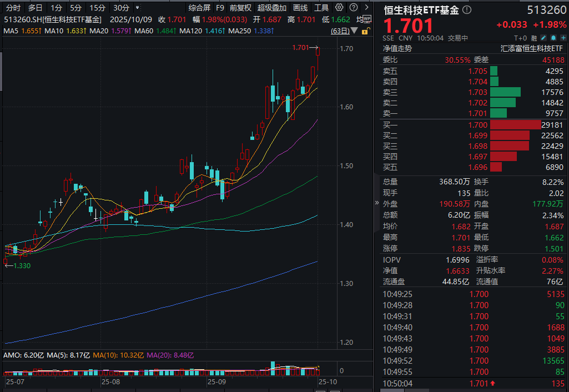The image size is (569, 392).
Task: Collapse the right panel with the chevron arrow
Action: tap(377, 203)
